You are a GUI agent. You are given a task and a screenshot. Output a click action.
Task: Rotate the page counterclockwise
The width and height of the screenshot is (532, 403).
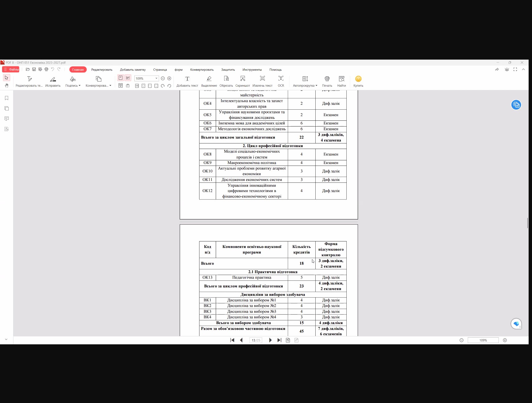pyautogui.click(x=169, y=86)
